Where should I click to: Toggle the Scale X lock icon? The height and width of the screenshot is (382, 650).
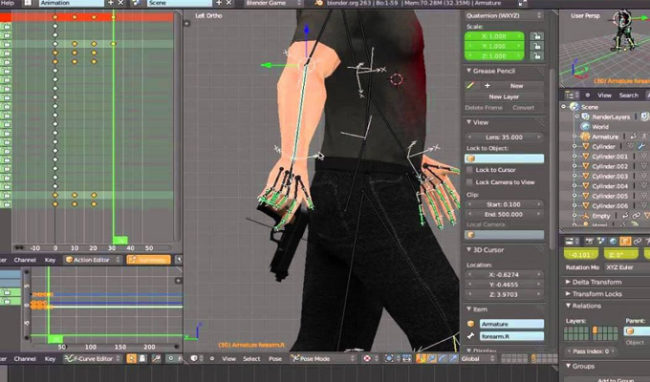tap(537, 36)
